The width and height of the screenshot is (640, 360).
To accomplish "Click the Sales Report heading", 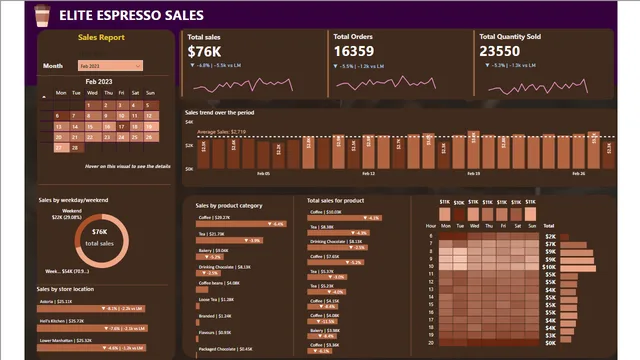I will tap(101, 38).
